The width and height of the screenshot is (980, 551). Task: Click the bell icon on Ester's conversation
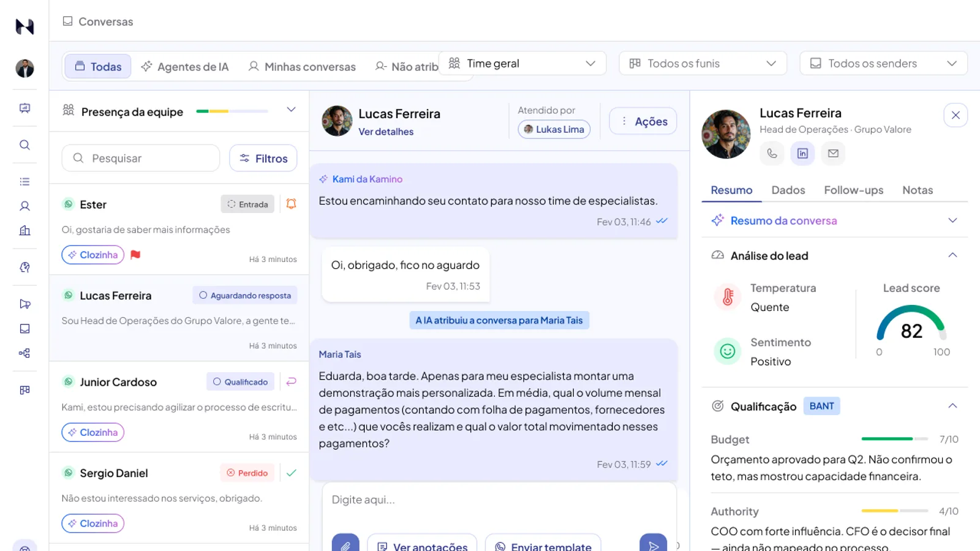pyautogui.click(x=292, y=204)
